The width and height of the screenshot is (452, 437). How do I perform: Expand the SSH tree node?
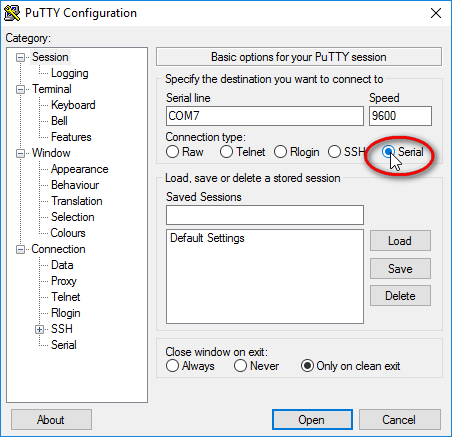(x=39, y=329)
